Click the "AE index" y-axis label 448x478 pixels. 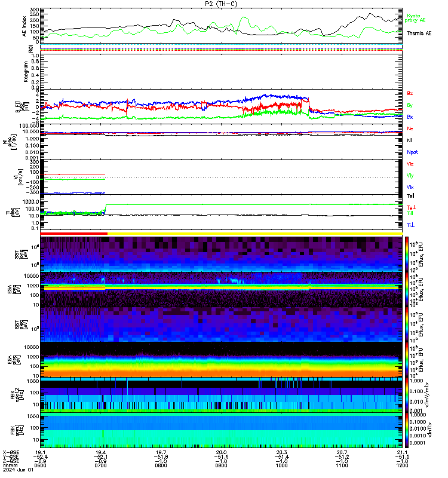click(x=24, y=26)
